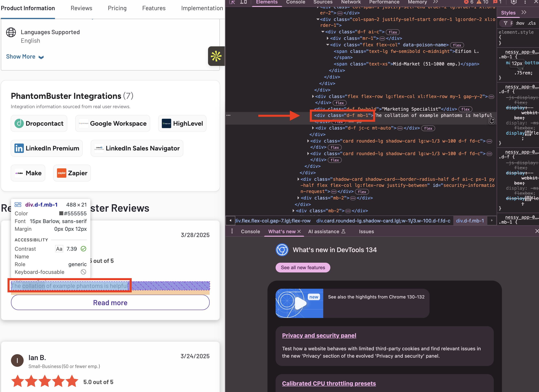Viewport: 539px width, 392px height.
Task: Switch to the Issues drawer tab
Action: [366, 232]
